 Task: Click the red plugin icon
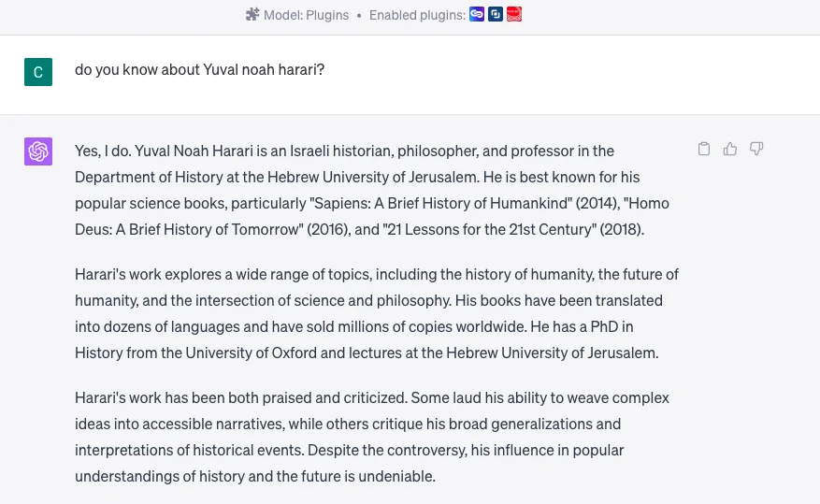[514, 14]
